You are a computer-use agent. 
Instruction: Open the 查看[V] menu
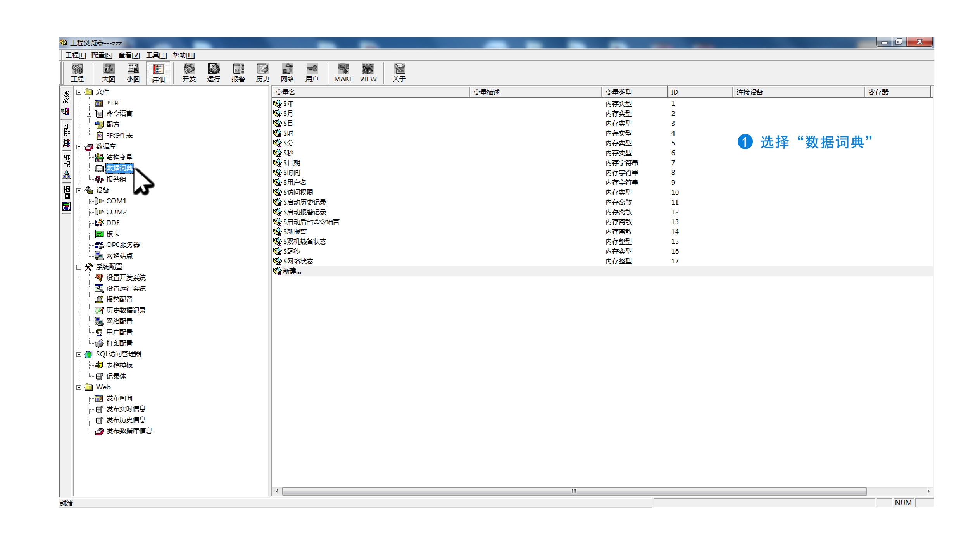tap(129, 55)
